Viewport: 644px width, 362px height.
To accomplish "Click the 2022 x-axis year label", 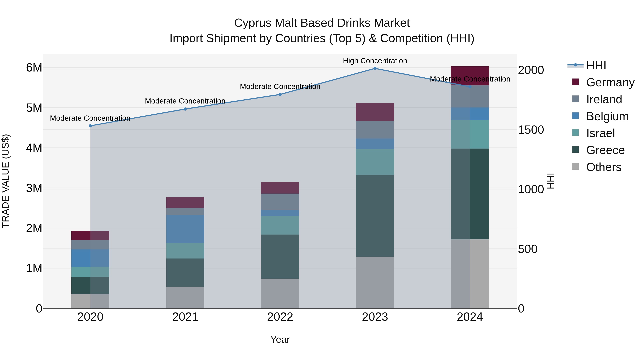I will pos(280,317).
